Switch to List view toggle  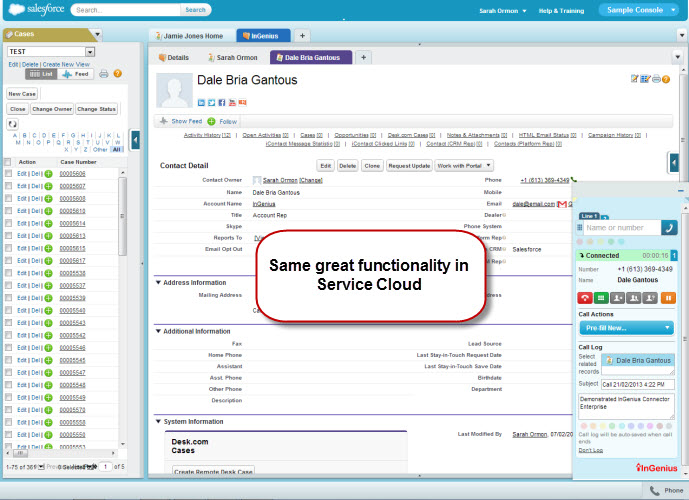41,74
